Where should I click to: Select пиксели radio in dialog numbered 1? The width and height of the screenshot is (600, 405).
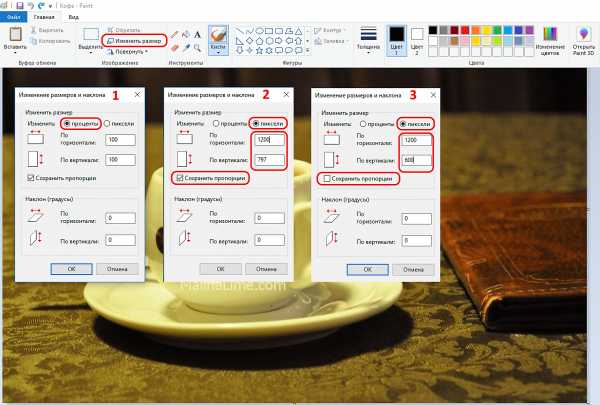[107, 124]
